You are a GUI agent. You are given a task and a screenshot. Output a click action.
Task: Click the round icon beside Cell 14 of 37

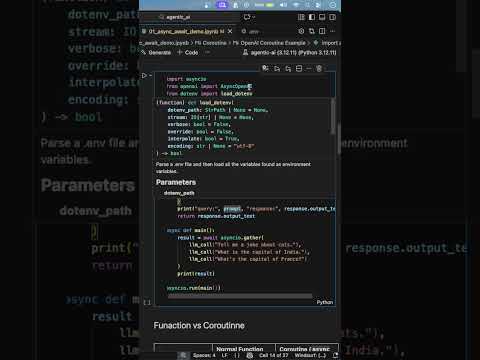(x=250, y=356)
